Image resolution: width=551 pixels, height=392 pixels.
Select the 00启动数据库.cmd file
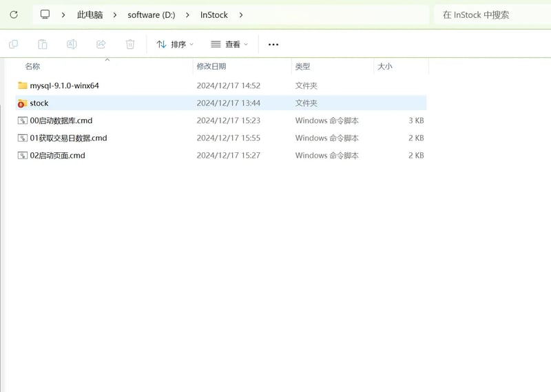point(61,121)
